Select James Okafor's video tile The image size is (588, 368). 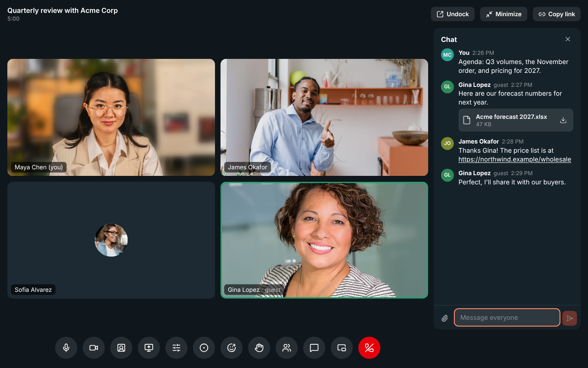click(x=324, y=117)
